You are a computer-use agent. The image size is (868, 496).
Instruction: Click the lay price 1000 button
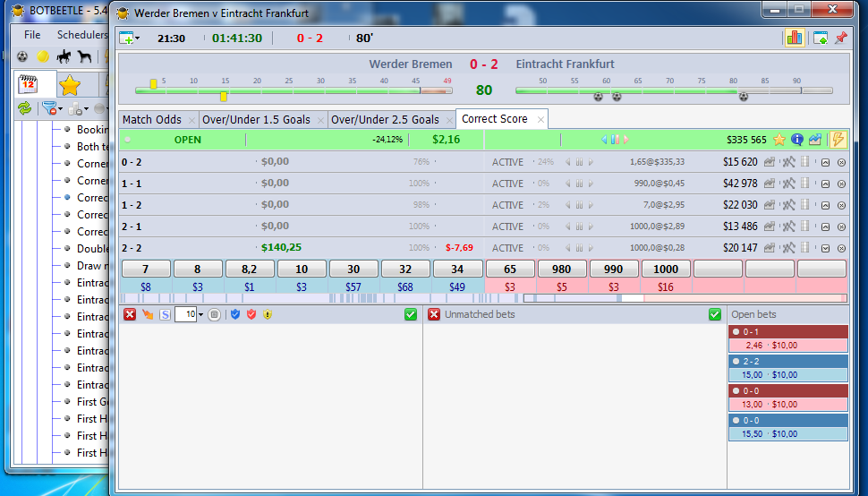tap(666, 269)
